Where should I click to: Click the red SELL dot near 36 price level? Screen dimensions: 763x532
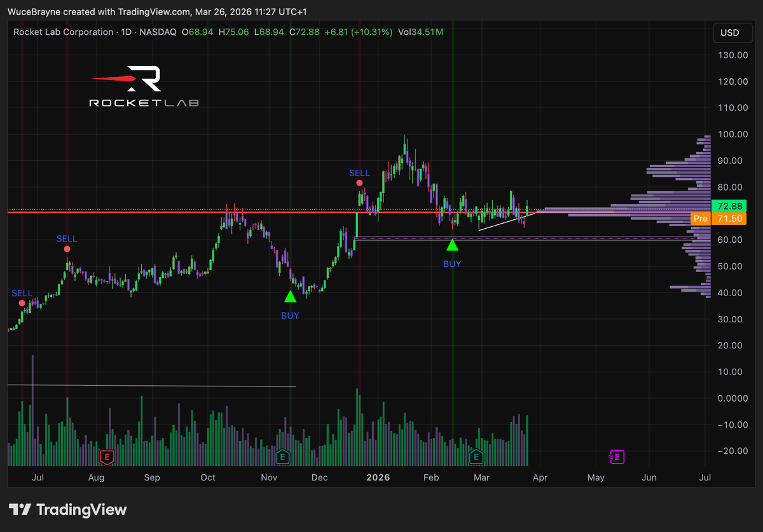click(22, 303)
